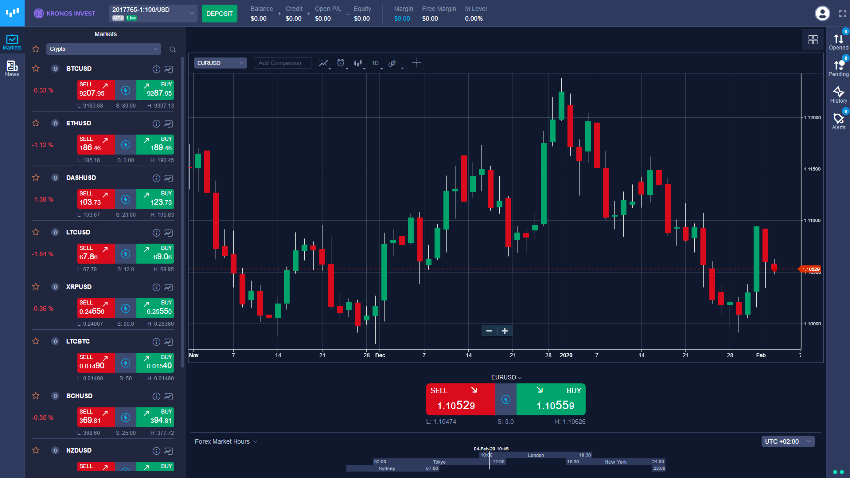Screen dimensions: 850x478
Task: Search markets with magnifier icon
Action: click(x=172, y=49)
